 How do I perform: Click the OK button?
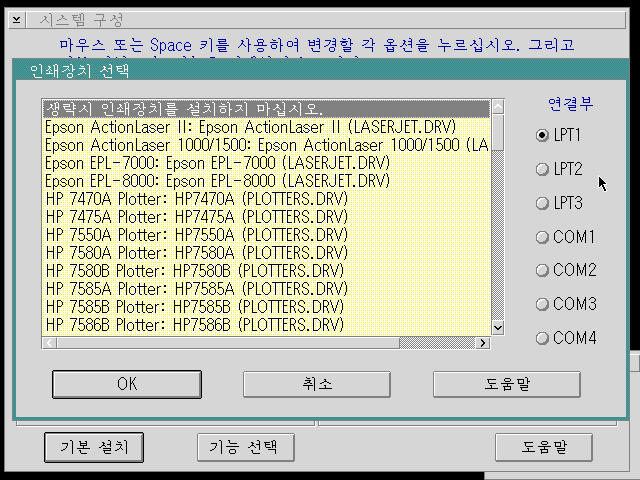127,384
